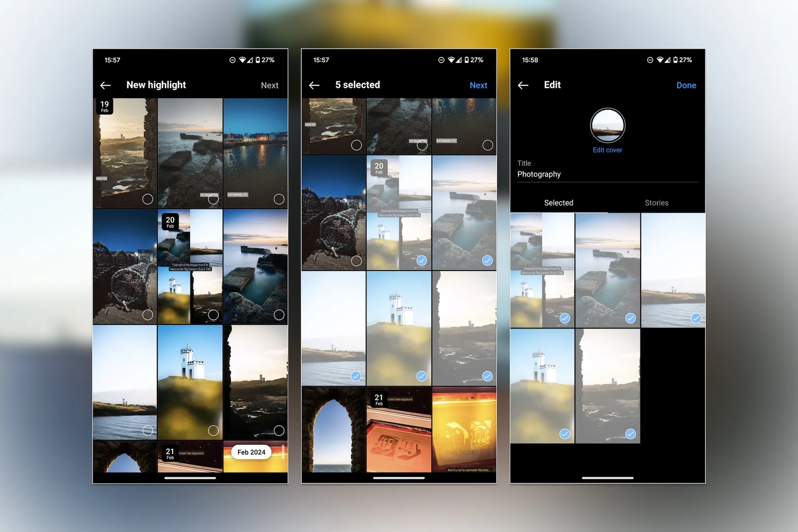This screenshot has height=532, width=798.
Task: Tap the 5 selected heading
Action: pyautogui.click(x=358, y=85)
